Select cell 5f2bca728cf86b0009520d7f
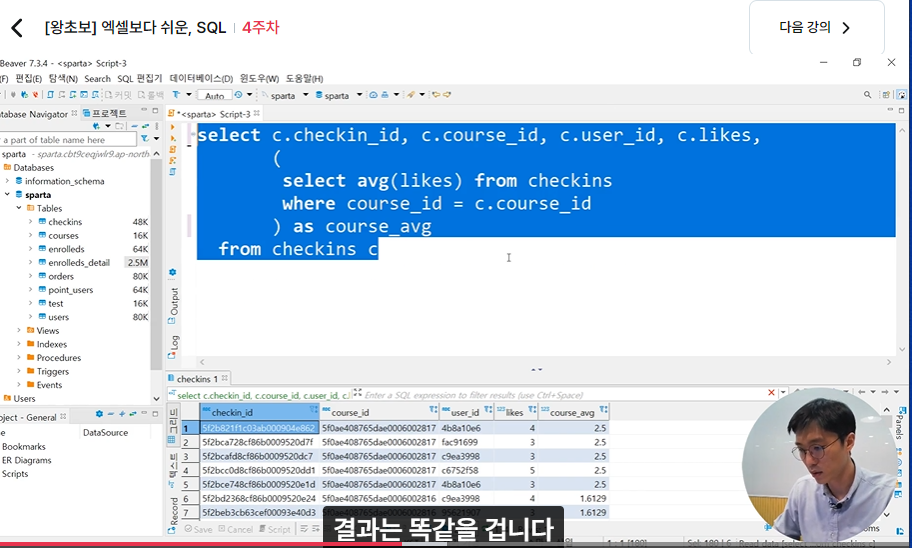This screenshot has width=912, height=548. [259, 442]
